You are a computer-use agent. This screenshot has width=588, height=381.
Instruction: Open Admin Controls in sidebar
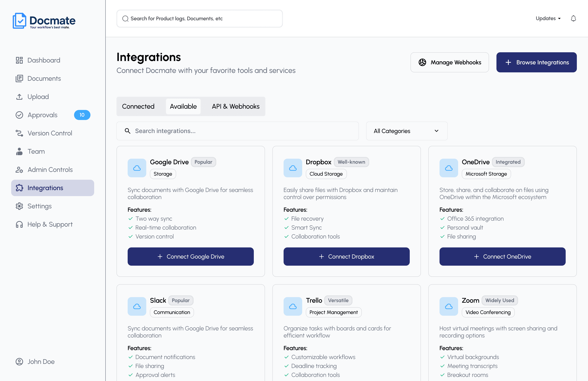click(53, 169)
